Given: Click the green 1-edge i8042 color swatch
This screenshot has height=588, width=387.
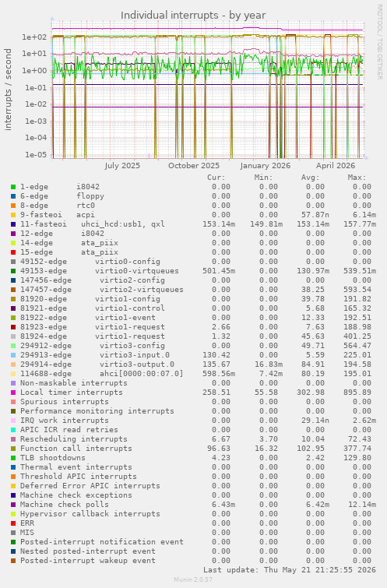Looking at the screenshot, I should (13, 187).
